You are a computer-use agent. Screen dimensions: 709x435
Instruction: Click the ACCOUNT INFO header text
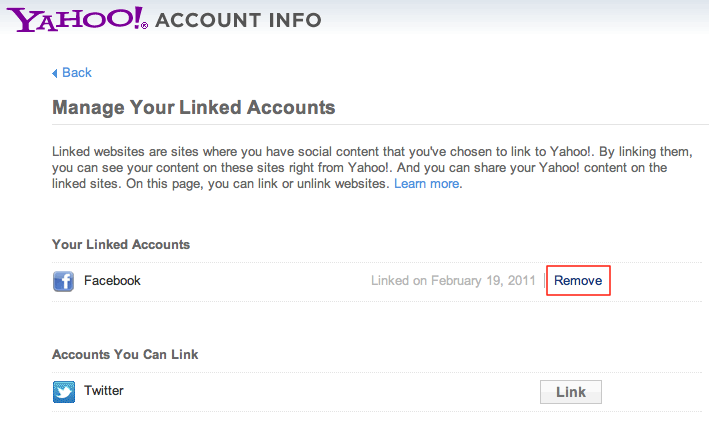pos(238,20)
